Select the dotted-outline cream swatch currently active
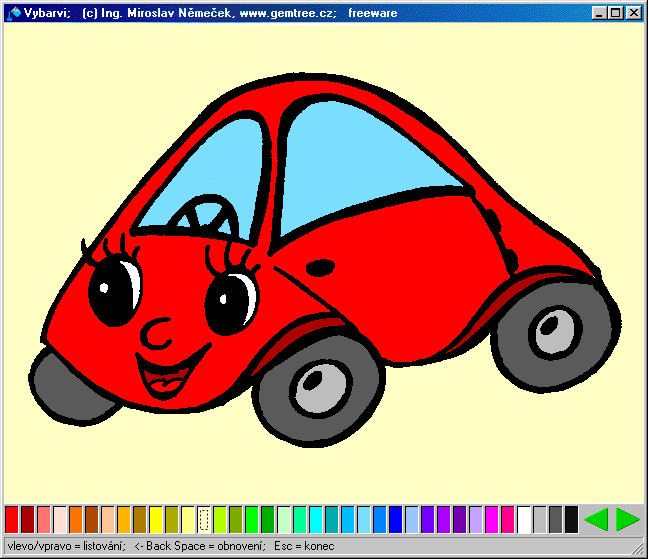Image resolution: width=648 pixels, height=559 pixels. click(x=204, y=519)
